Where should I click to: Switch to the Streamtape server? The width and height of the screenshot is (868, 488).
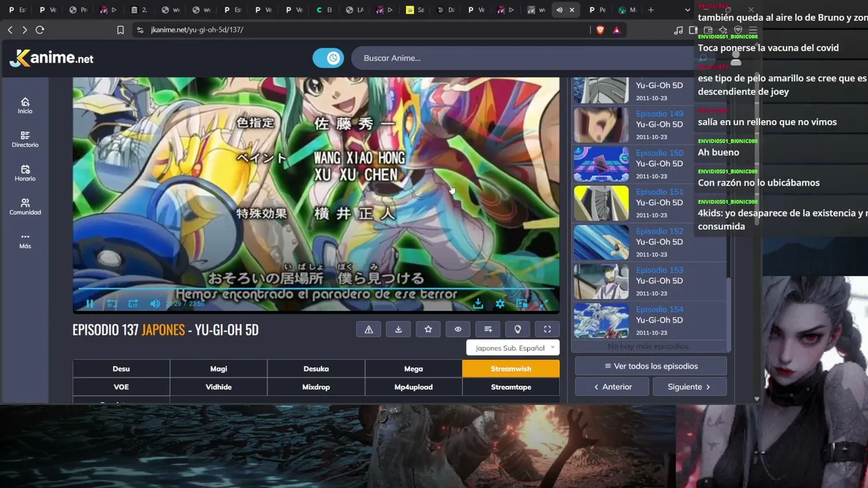click(511, 387)
